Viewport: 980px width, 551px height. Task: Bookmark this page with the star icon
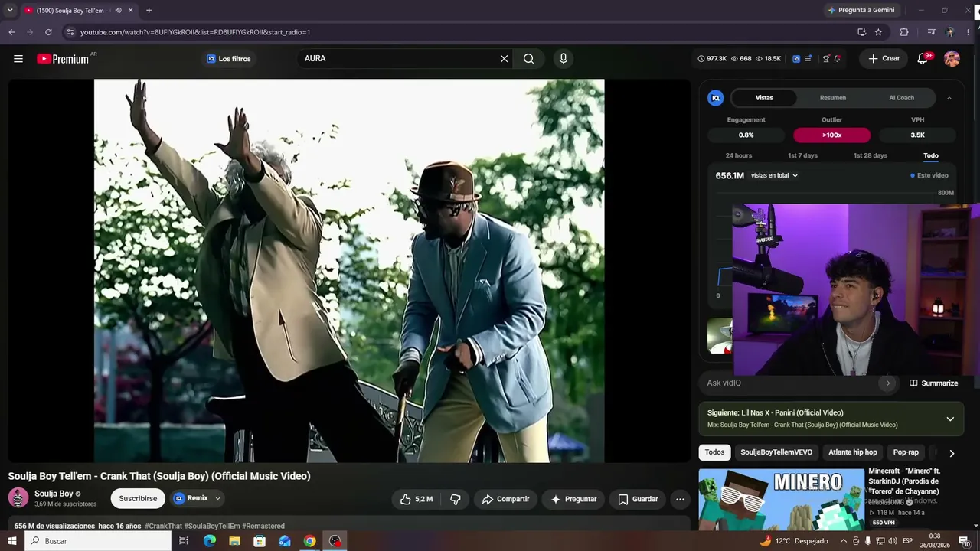click(x=878, y=32)
